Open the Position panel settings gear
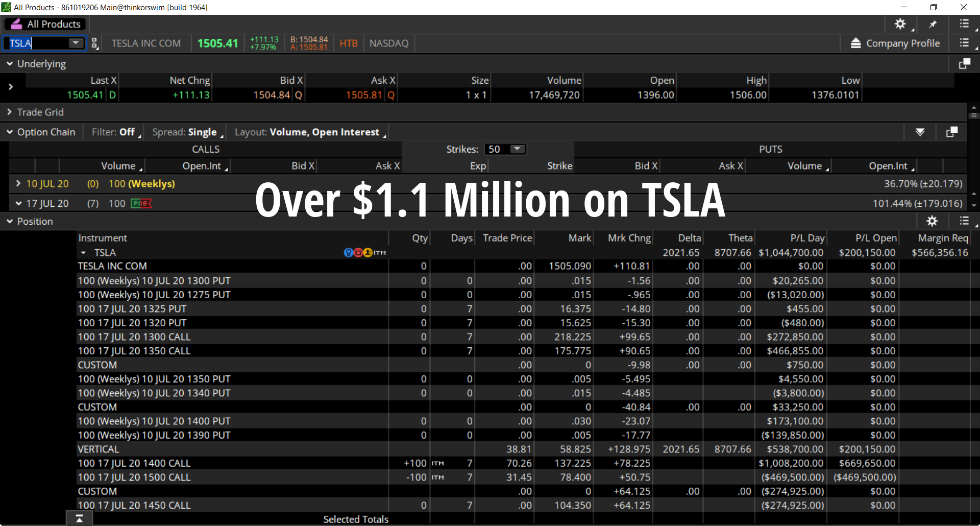The height and width of the screenshot is (526, 980). (932, 221)
